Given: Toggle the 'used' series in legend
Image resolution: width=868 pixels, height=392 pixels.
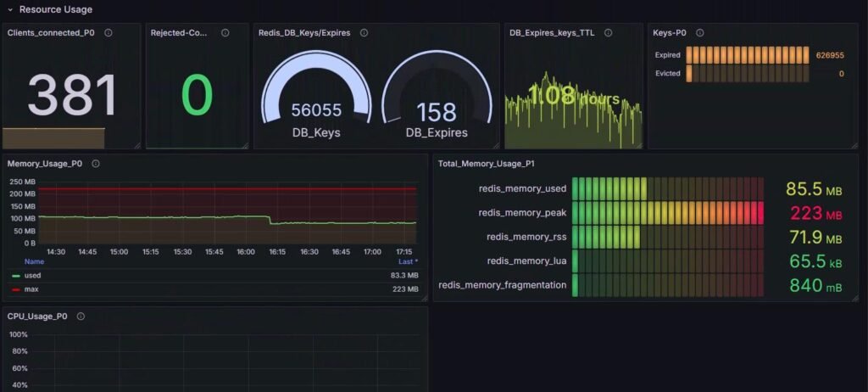Looking at the screenshot, I should pos(33,276).
